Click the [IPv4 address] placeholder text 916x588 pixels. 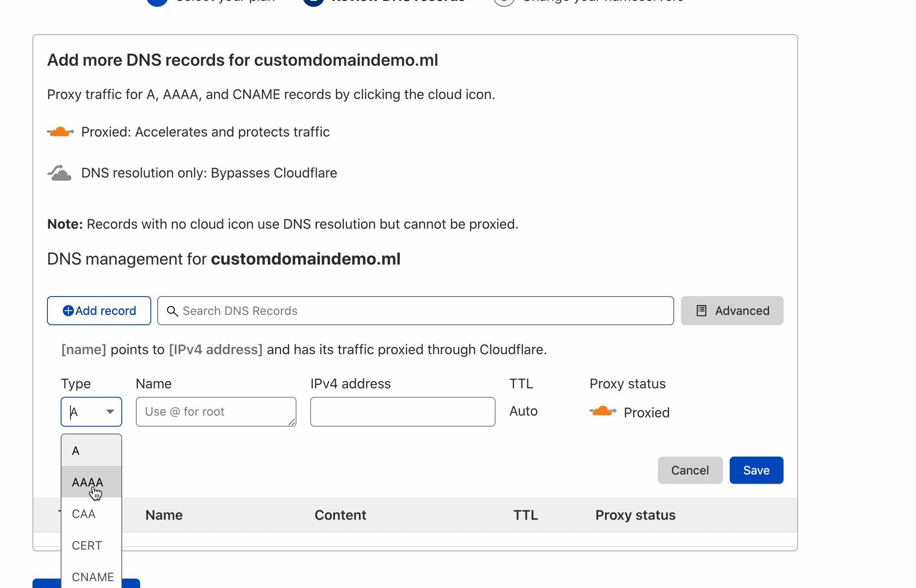(x=216, y=350)
